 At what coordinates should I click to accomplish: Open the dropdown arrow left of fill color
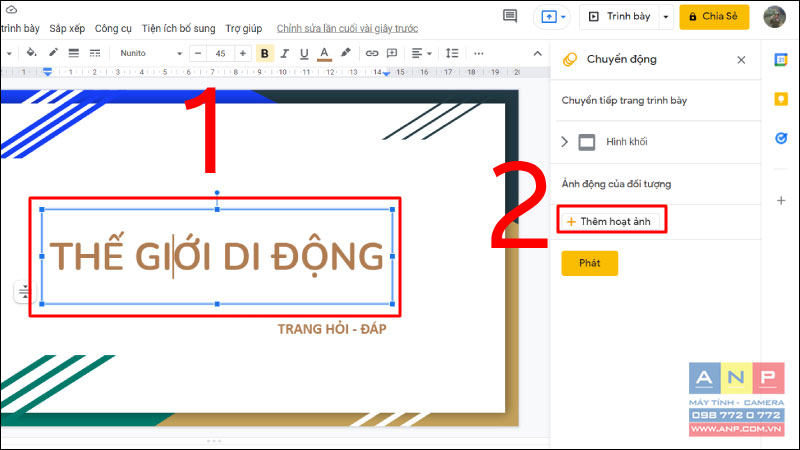click(9, 53)
